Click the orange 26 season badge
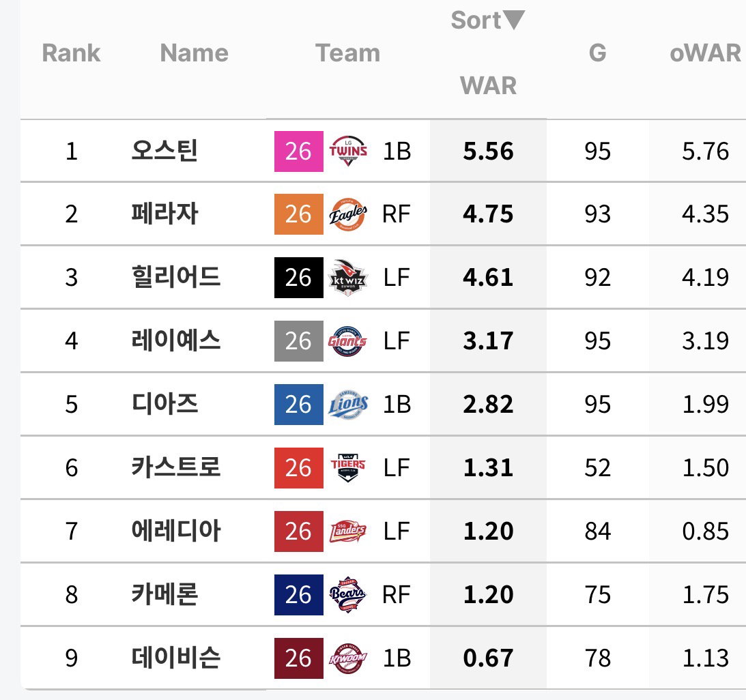Image resolution: width=746 pixels, height=700 pixels. [x=299, y=214]
